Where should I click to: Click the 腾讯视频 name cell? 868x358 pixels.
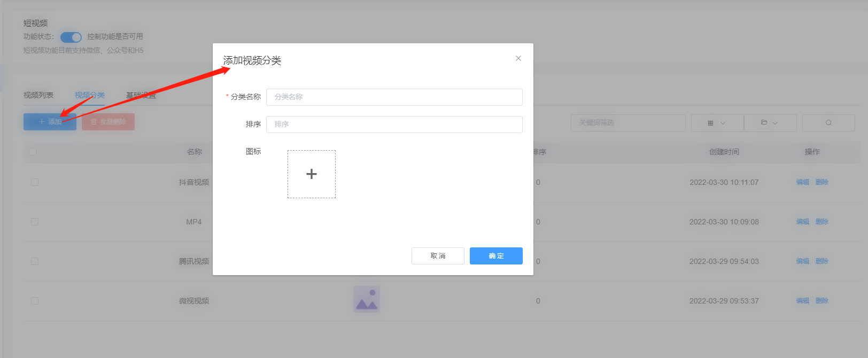[x=194, y=261]
